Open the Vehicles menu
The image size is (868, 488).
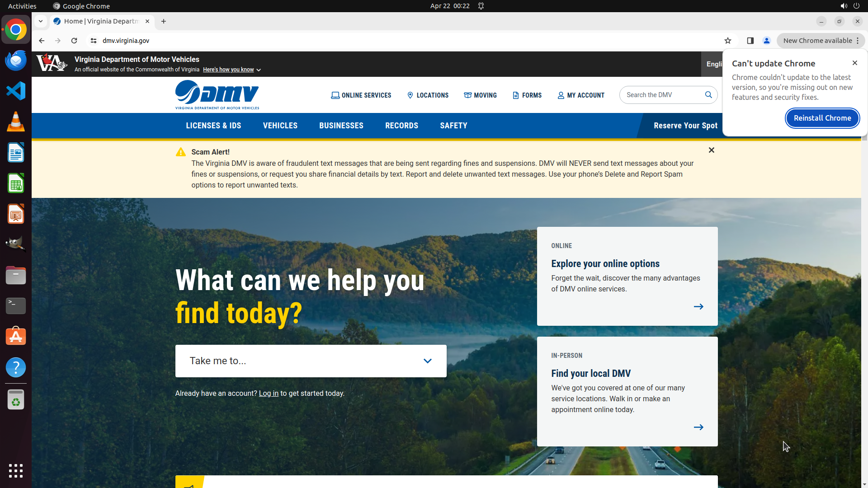280,126
